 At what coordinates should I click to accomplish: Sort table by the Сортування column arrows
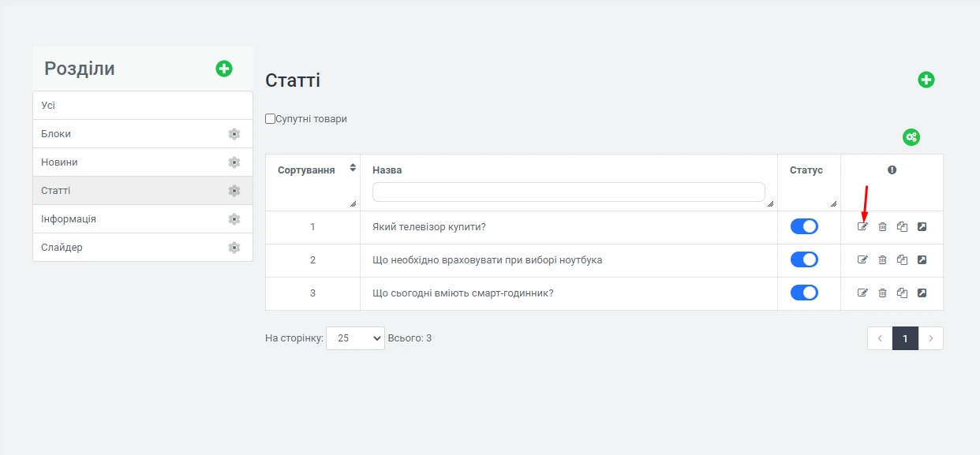pyautogui.click(x=353, y=168)
